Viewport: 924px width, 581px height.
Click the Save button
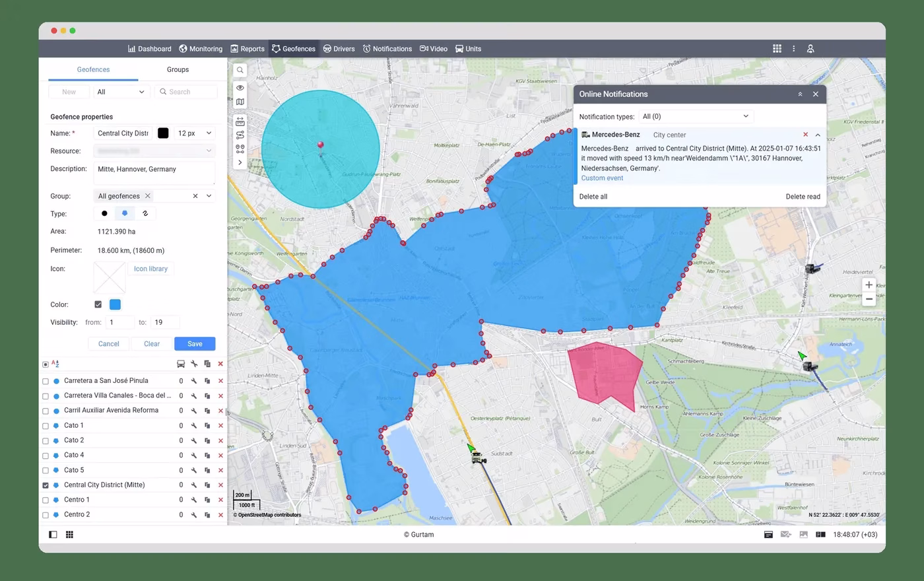[195, 344]
